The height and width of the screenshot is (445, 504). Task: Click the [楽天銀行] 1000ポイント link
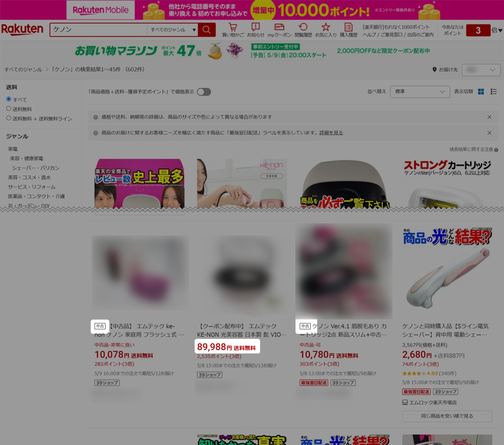click(396, 27)
